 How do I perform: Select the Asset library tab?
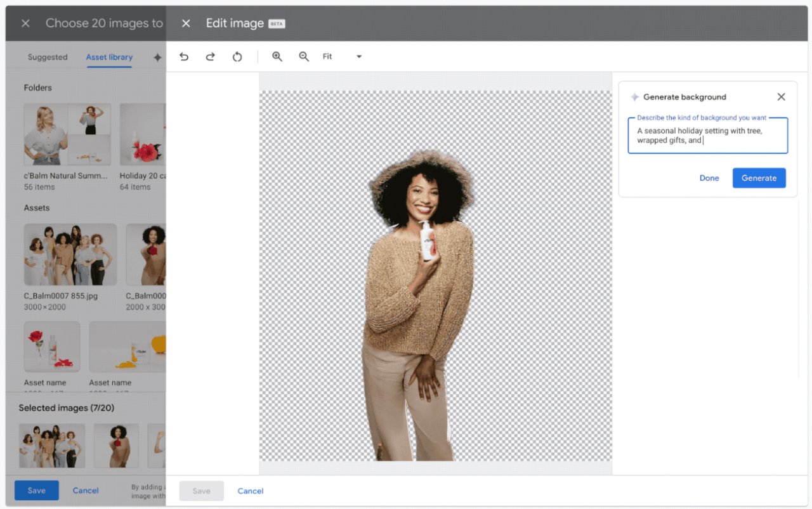(x=109, y=57)
